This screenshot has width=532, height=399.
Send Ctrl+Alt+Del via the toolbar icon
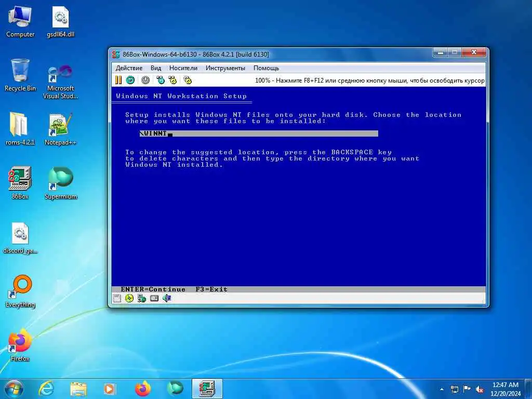(x=161, y=80)
